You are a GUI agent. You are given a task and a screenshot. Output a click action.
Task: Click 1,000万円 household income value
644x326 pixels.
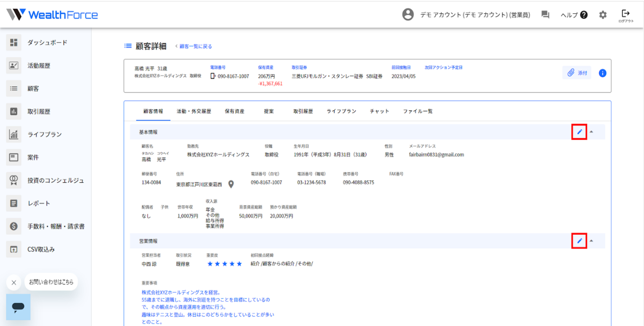pyautogui.click(x=188, y=216)
